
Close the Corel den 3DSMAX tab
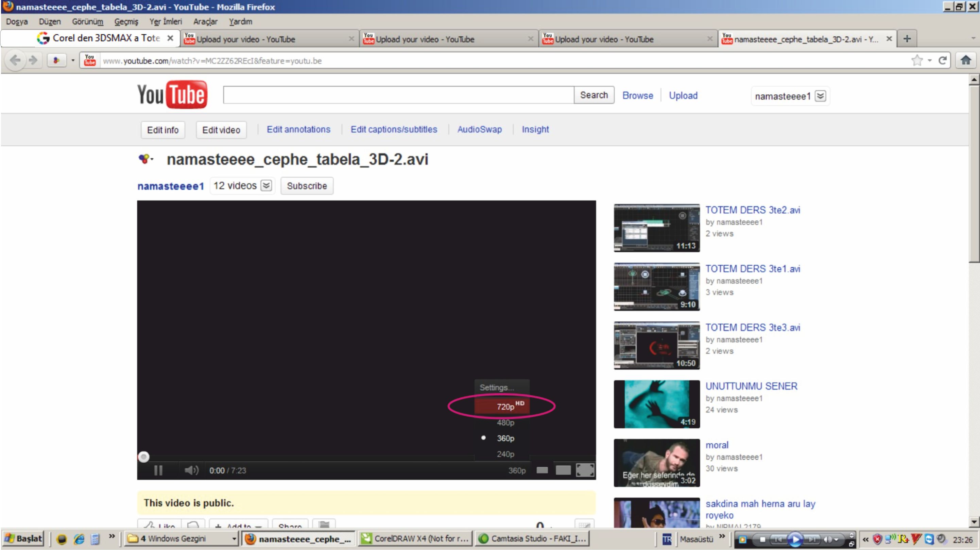pyautogui.click(x=170, y=38)
